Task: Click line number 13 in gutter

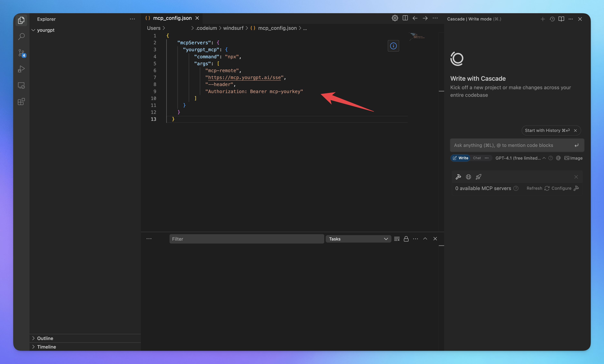Action: (x=153, y=119)
